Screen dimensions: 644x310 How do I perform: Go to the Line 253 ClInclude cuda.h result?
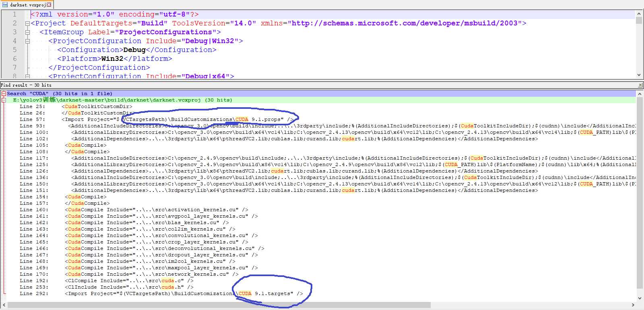pos(106,287)
